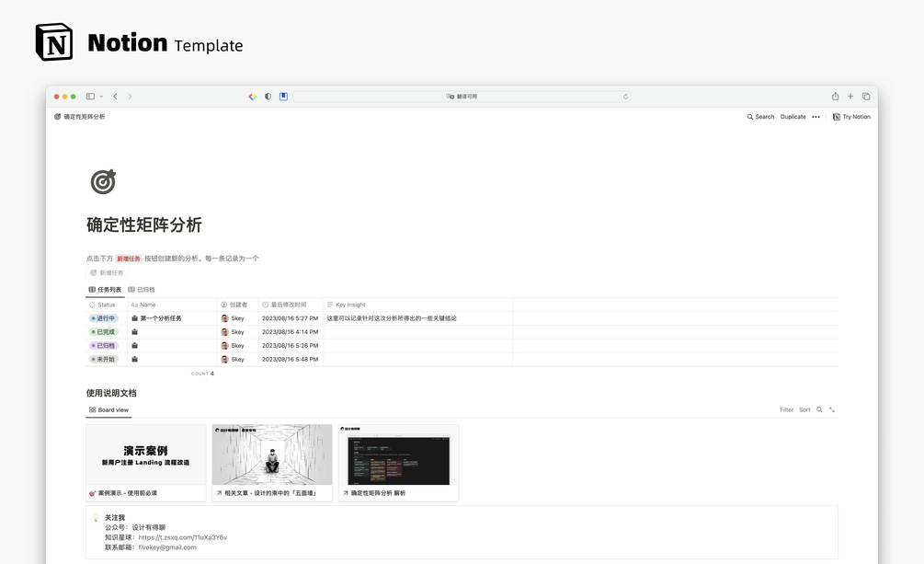Image resolution: width=924 pixels, height=564 pixels.
Task: Open the dark screenshot card thumbnail
Action: click(x=398, y=455)
